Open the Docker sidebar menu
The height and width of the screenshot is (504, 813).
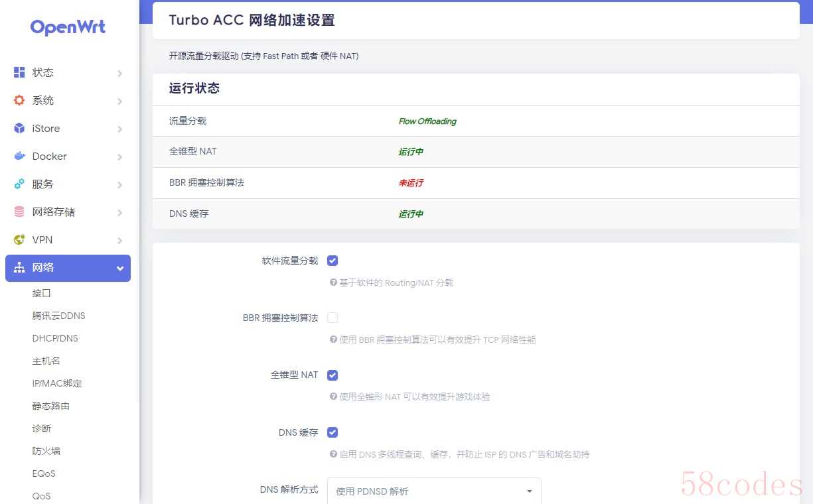(68, 156)
